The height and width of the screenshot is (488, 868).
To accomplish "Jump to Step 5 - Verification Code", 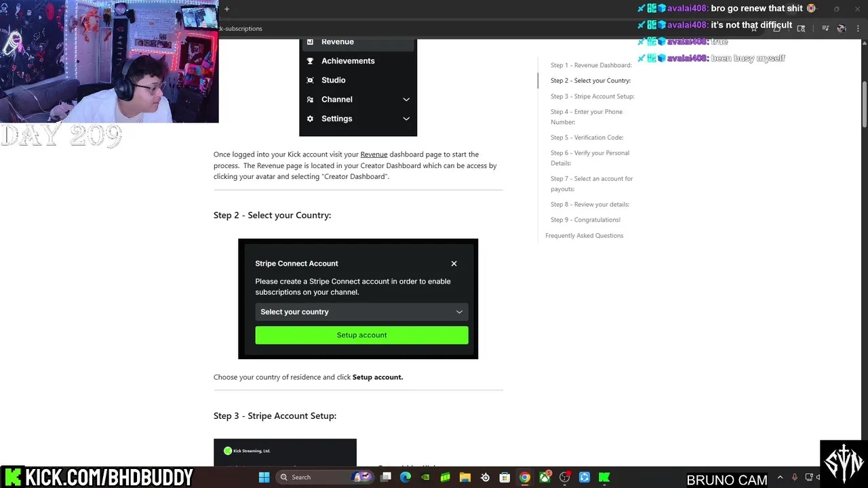I will click(x=587, y=138).
